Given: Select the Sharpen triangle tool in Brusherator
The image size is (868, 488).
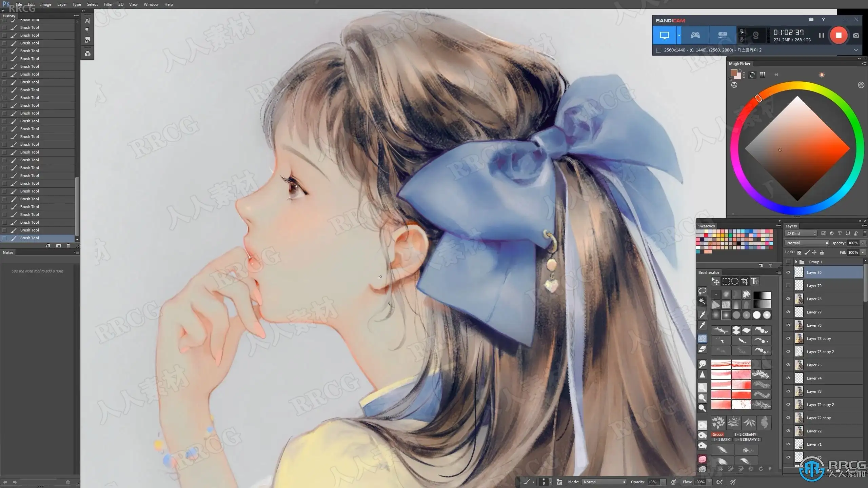Looking at the screenshot, I should [702, 374].
